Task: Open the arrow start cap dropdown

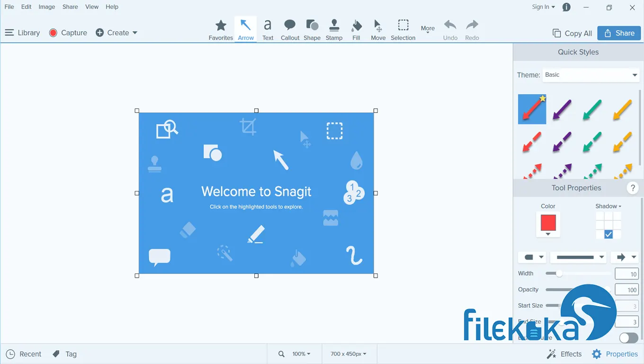Action: (532, 257)
